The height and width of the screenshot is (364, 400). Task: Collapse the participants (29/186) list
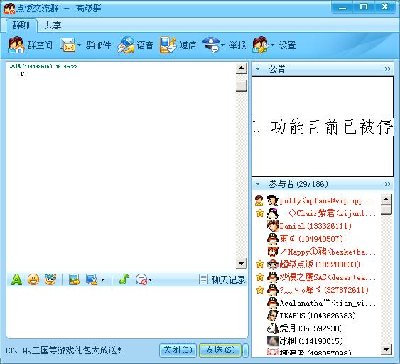(x=257, y=184)
